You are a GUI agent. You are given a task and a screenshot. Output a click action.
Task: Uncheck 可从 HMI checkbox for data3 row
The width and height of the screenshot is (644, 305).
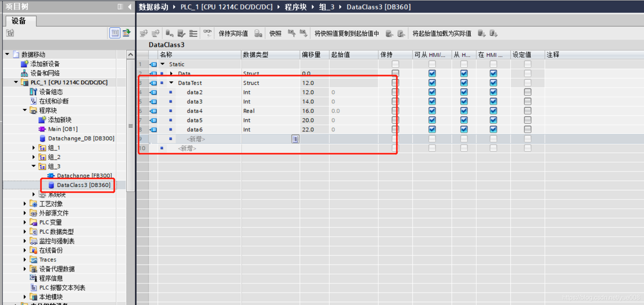[x=432, y=101]
